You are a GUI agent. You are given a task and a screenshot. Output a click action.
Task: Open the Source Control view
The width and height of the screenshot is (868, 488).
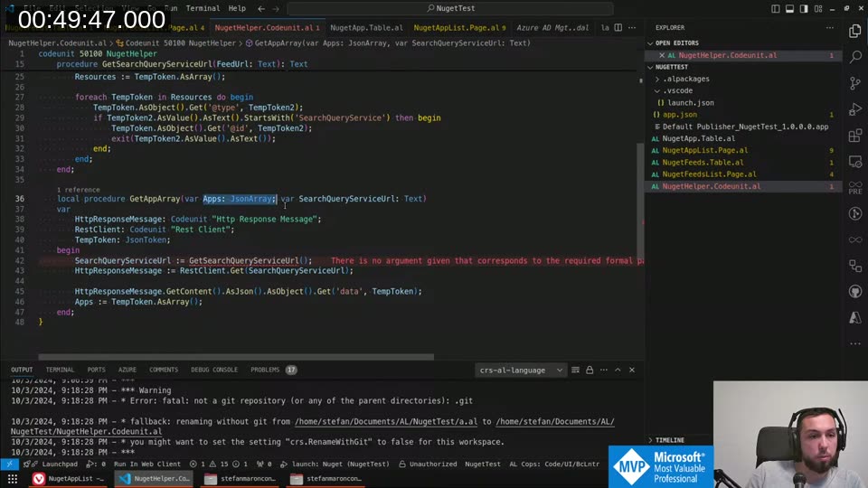pyautogui.click(x=855, y=83)
